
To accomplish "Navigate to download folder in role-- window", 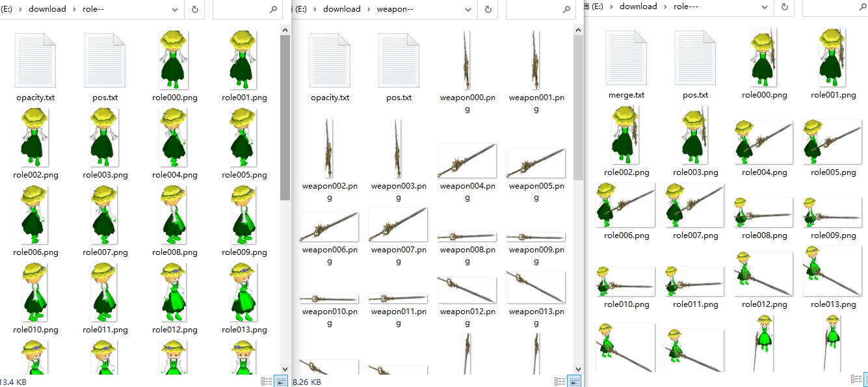I will [47, 9].
